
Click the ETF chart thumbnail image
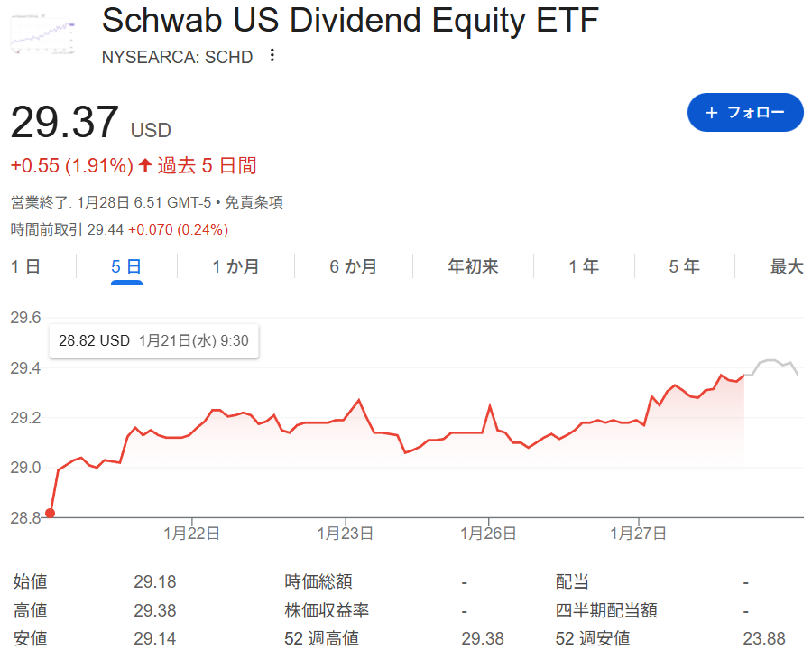pyautogui.click(x=42, y=33)
